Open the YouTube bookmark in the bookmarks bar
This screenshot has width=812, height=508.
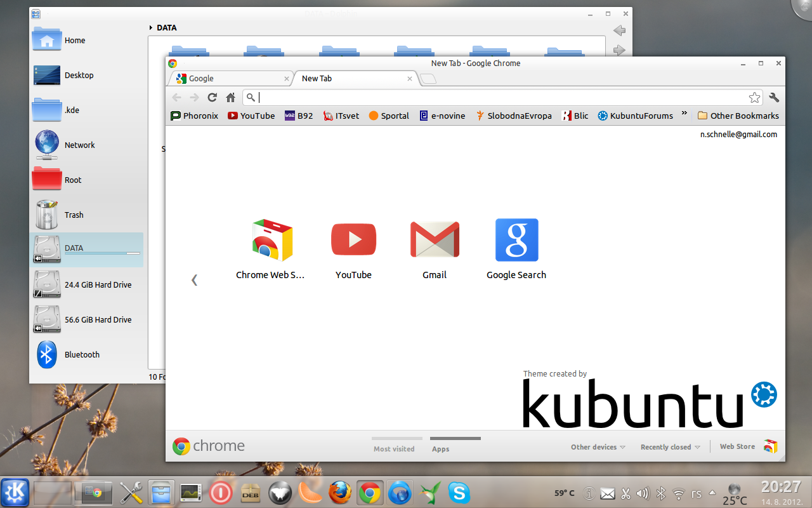pos(251,116)
